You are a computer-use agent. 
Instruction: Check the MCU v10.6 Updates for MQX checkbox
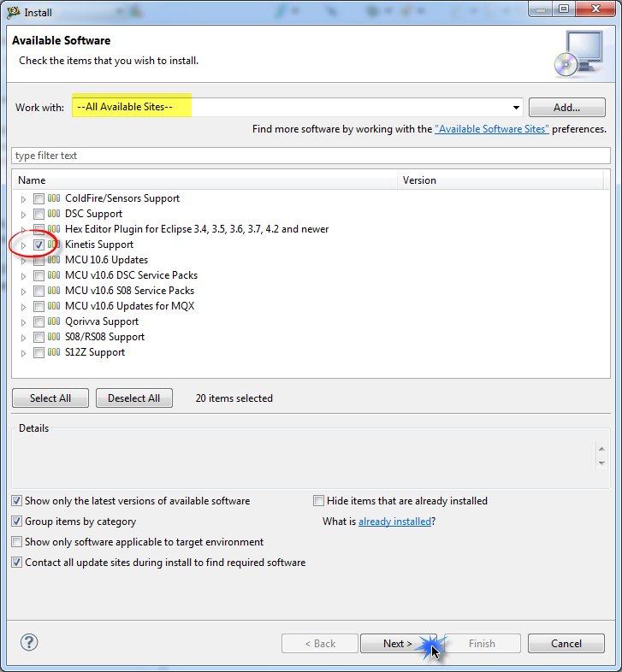pyautogui.click(x=39, y=306)
